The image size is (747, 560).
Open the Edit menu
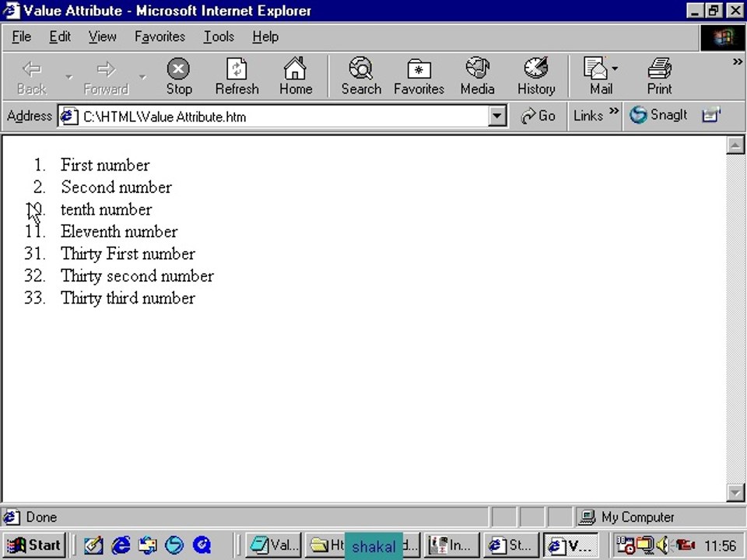[x=60, y=37]
